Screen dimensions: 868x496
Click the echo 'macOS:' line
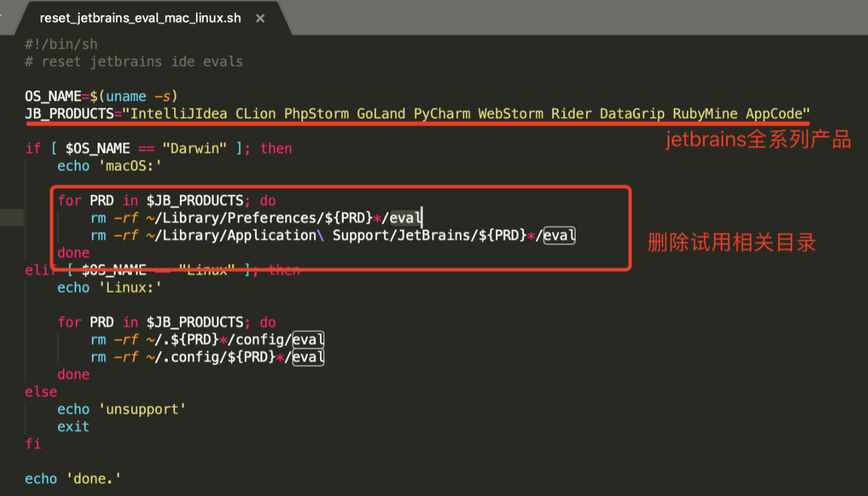pyautogui.click(x=109, y=166)
